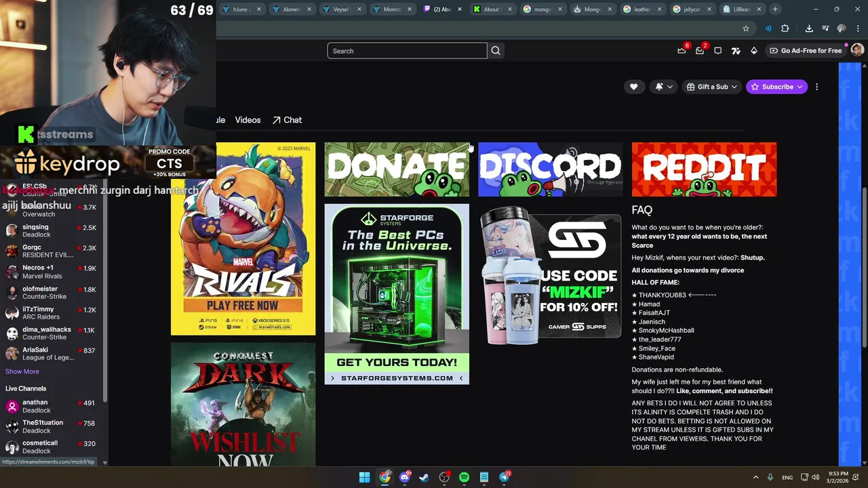Image resolution: width=868 pixels, height=488 pixels.
Task: Switch to the Videos channel tab
Action: pyautogui.click(x=248, y=120)
